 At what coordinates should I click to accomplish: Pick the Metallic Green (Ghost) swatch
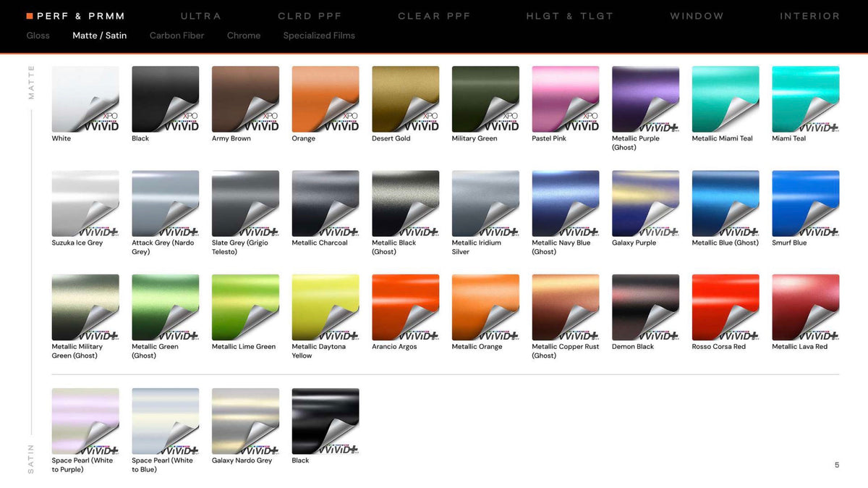pos(166,307)
